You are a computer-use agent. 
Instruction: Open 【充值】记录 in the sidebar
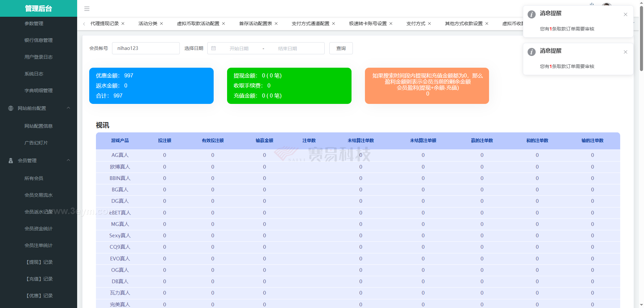tap(39, 279)
